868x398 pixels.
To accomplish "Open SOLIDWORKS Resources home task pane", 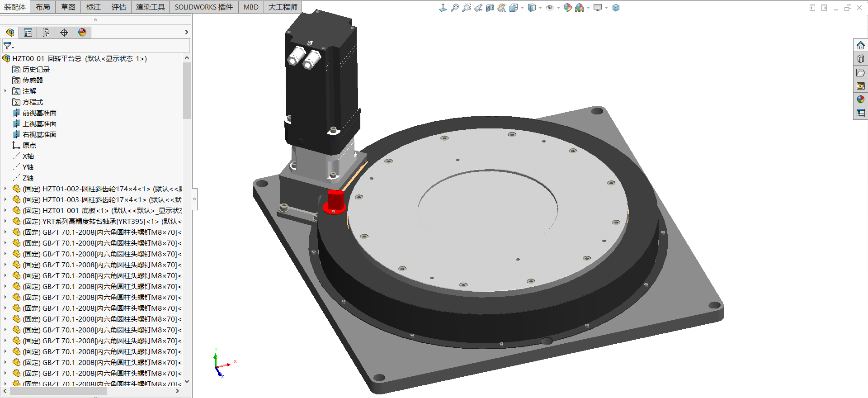I will [861, 46].
